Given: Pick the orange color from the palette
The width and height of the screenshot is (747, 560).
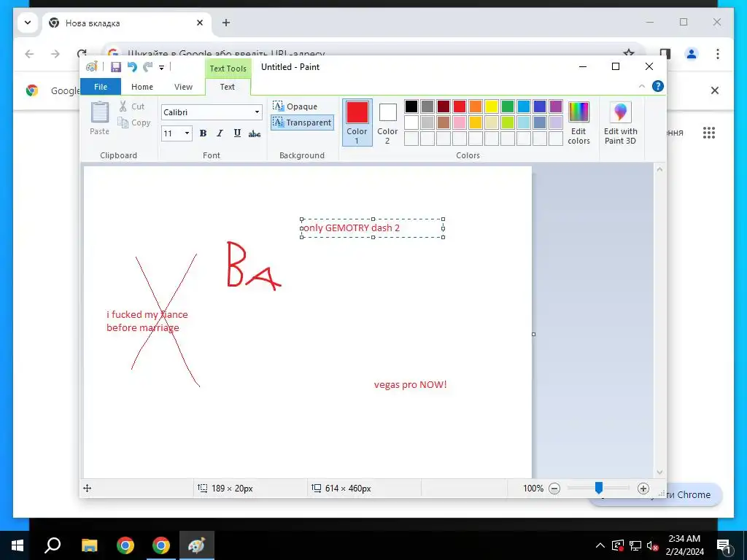Looking at the screenshot, I should pyautogui.click(x=476, y=106).
